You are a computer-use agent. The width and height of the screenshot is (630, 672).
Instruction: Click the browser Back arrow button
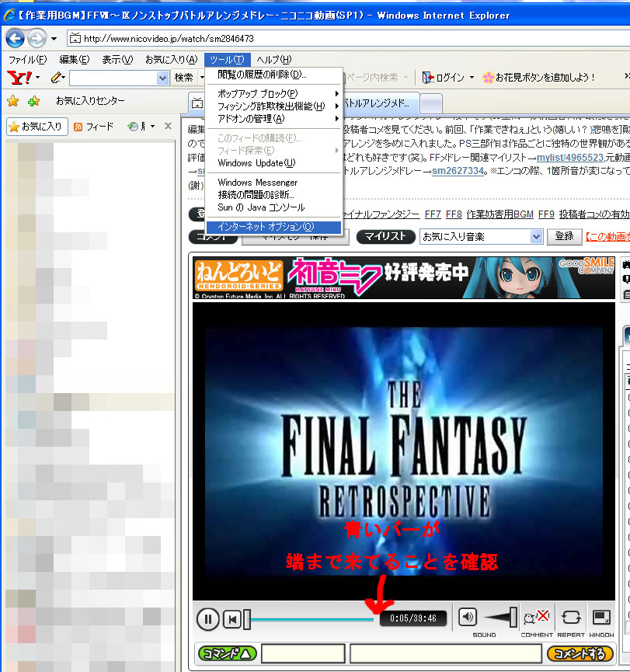coord(15,39)
